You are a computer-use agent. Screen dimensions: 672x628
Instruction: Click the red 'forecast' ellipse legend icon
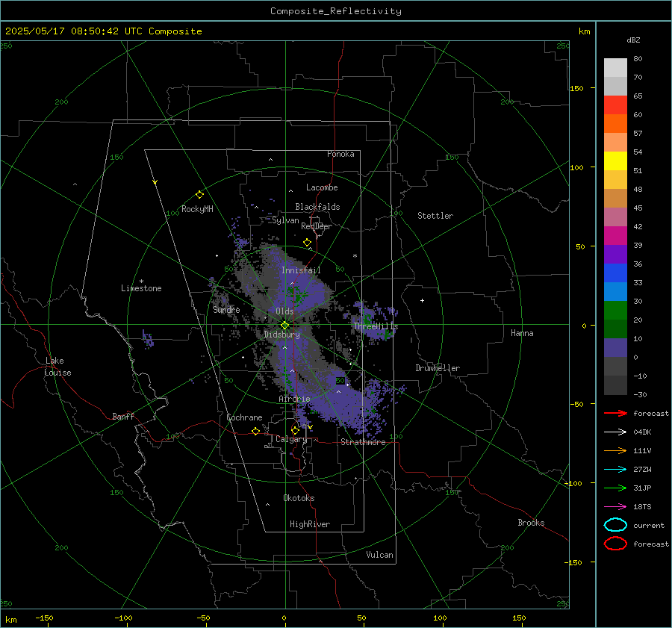(615, 544)
